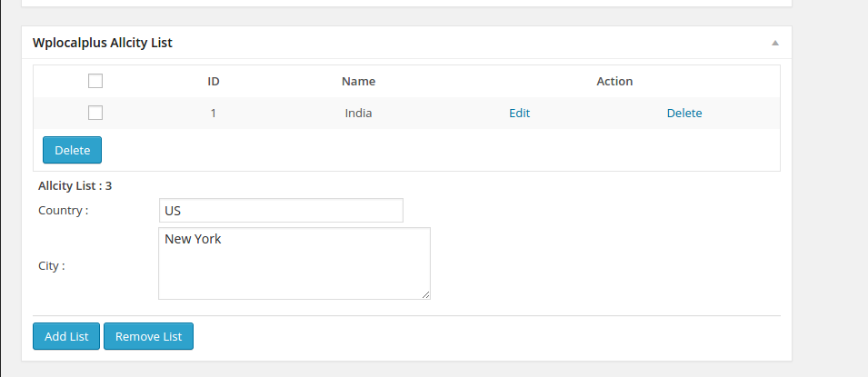Viewport: 868px width, 377px height.
Task: Tick the select-all checkbox in table header
Action: pyautogui.click(x=95, y=81)
